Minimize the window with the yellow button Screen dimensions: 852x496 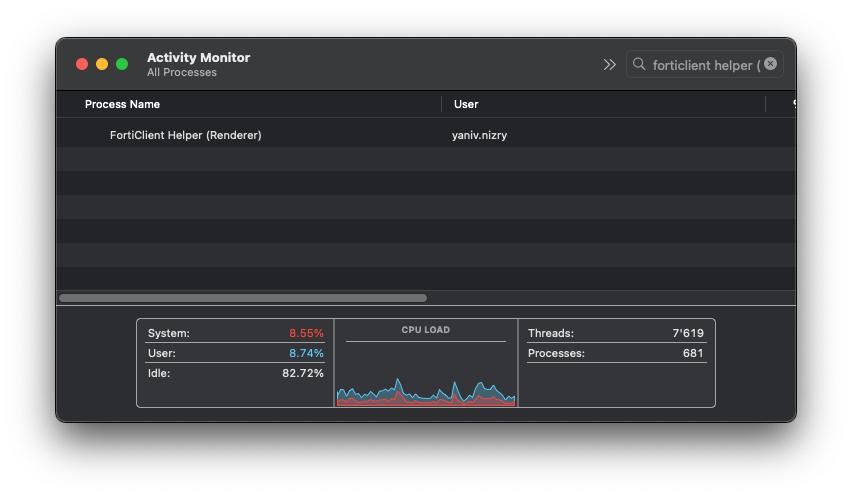[102, 64]
